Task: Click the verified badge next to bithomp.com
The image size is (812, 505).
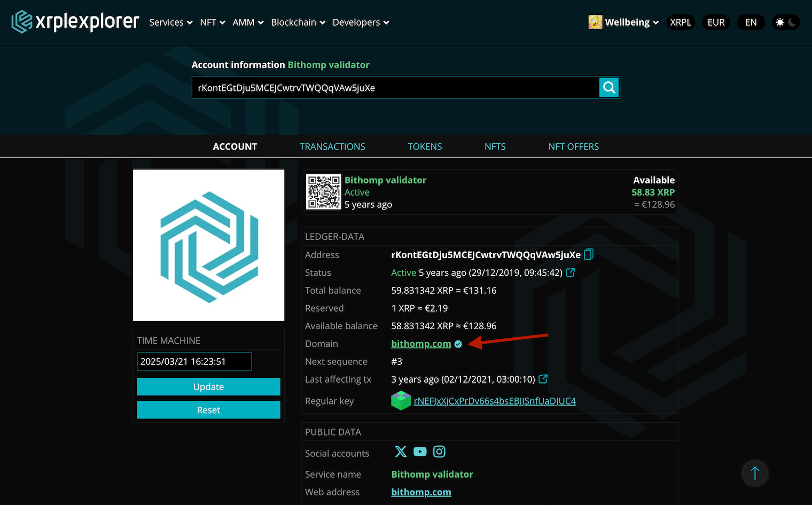Action: coord(458,344)
